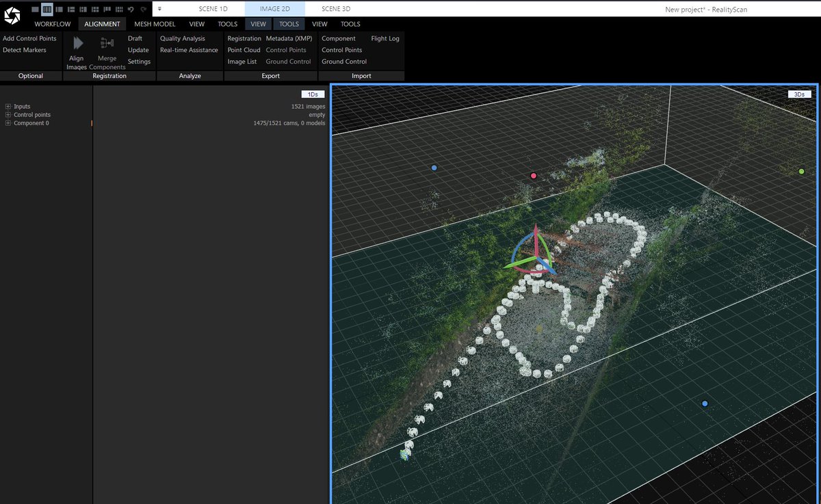Open Real-time Assistance

(x=189, y=50)
